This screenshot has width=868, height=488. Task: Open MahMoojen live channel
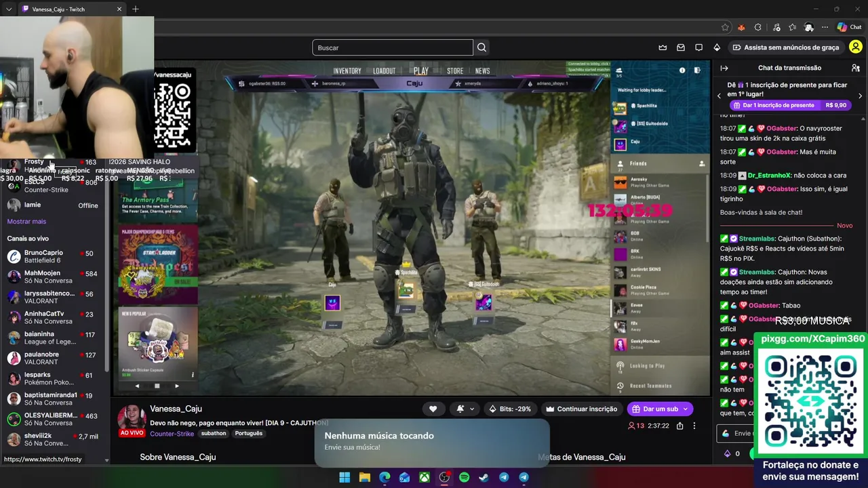pyautogui.click(x=54, y=277)
